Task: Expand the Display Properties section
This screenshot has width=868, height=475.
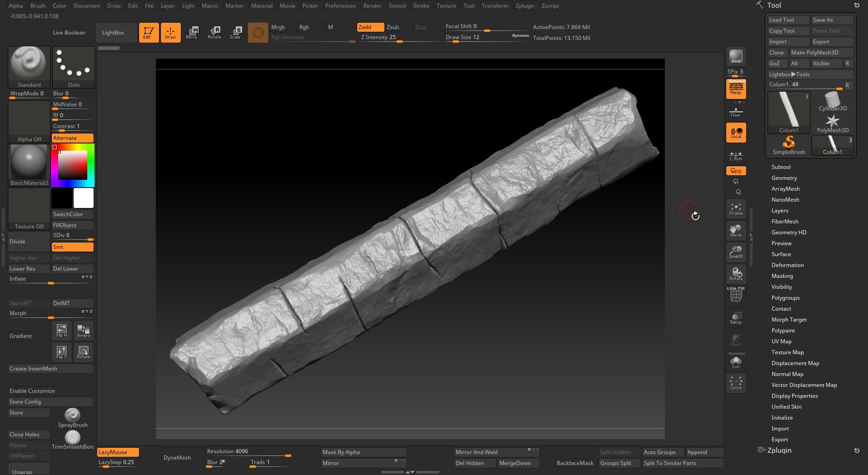Action: click(x=794, y=396)
